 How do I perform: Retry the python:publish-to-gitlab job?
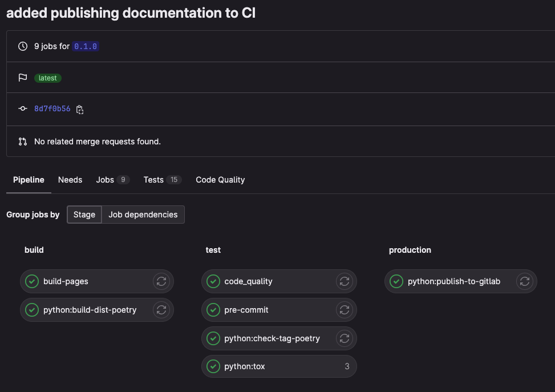pos(525,281)
